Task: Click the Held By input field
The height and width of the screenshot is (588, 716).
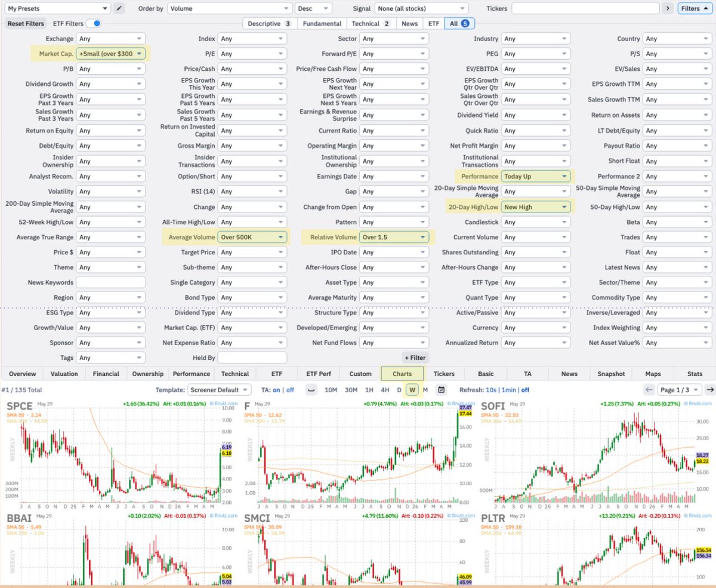Action: click(252, 358)
